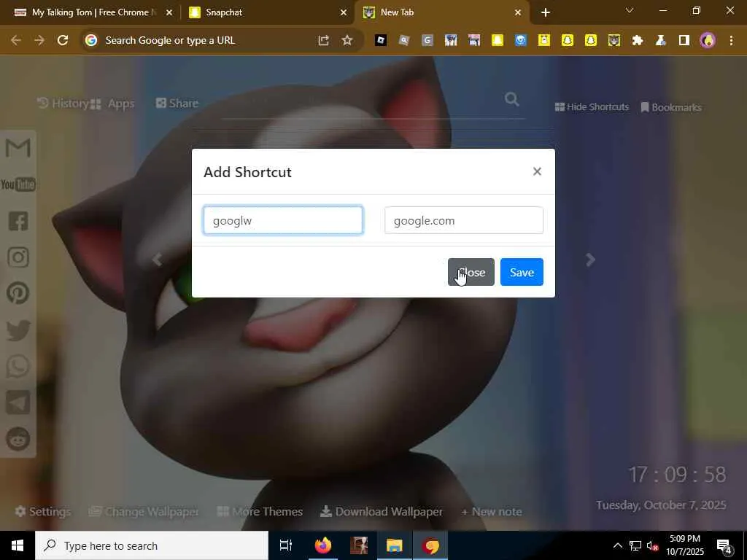Go forward in browser history
The width and height of the screenshot is (747, 560).
[39, 41]
